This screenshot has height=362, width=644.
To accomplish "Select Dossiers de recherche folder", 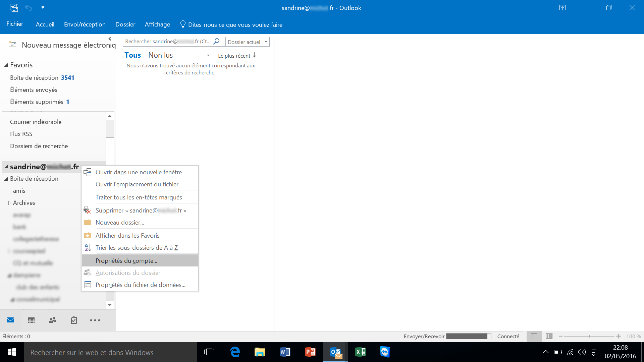I will [x=39, y=146].
